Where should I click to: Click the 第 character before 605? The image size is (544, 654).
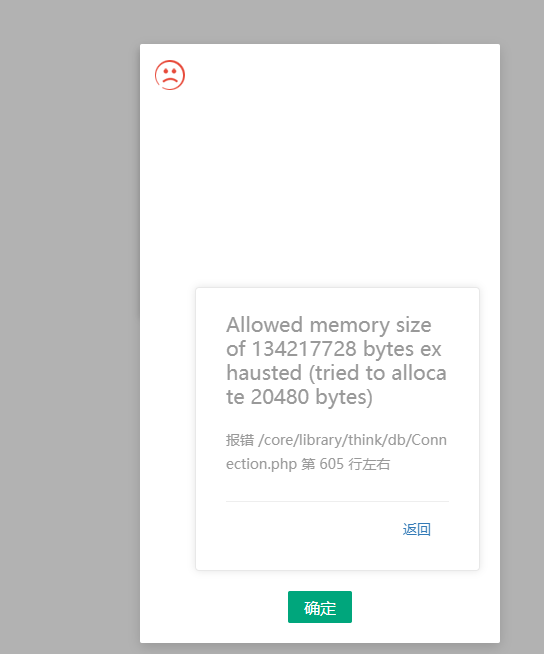pyautogui.click(x=308, y=464)
